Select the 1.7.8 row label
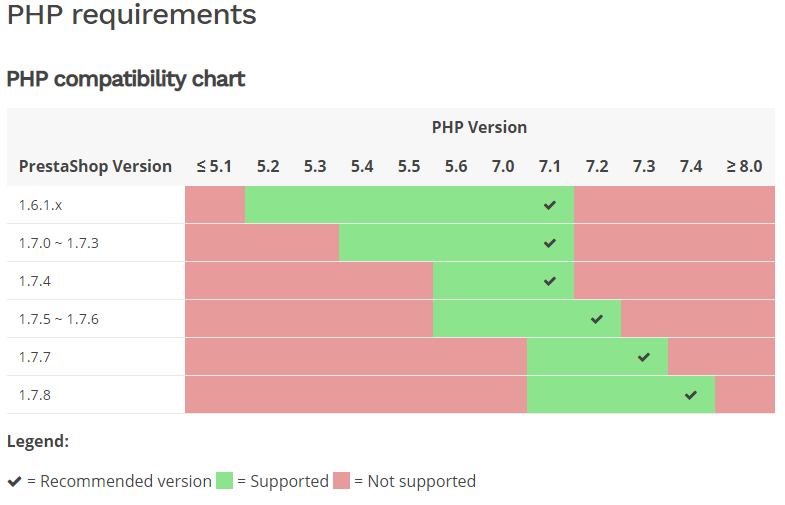This screenshot has width=785, height=505. click(x=34, y=395)
